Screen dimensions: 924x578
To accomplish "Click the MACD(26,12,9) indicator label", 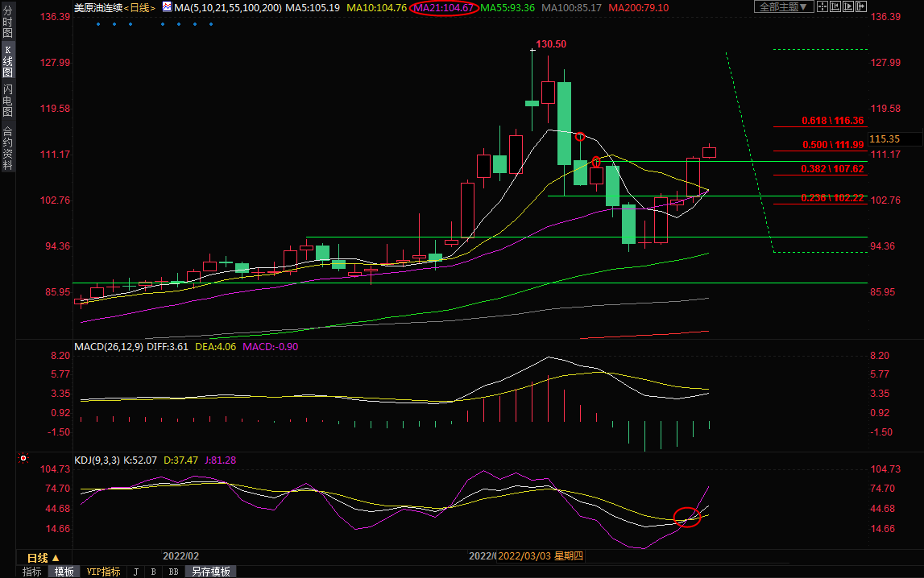I will pos(108,347).
